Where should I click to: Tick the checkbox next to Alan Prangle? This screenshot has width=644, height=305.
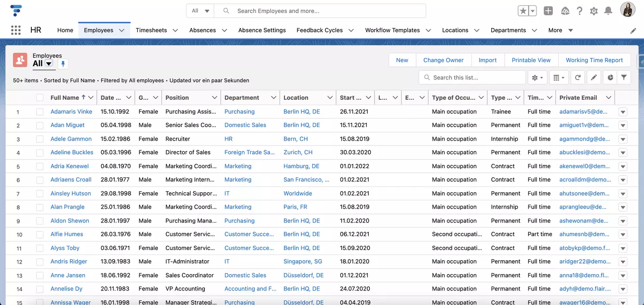point(40,207)
